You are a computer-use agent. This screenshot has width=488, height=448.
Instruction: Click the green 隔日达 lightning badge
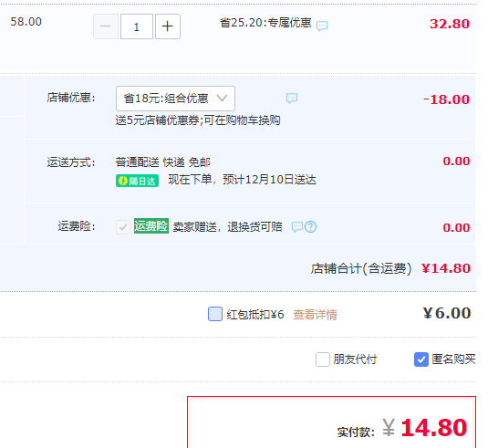137,181
